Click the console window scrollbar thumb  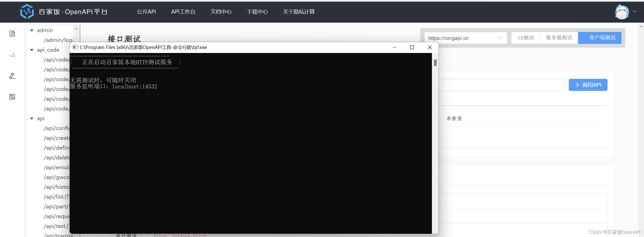tap(435, 63)
